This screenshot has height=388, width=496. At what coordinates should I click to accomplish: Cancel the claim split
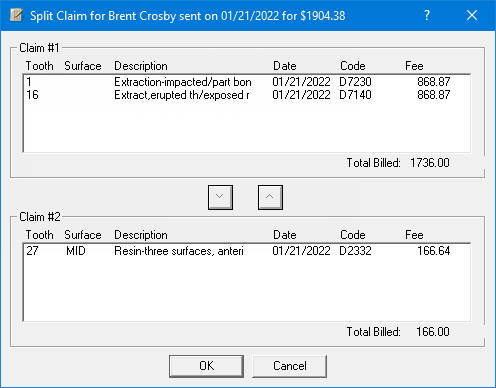289,366
